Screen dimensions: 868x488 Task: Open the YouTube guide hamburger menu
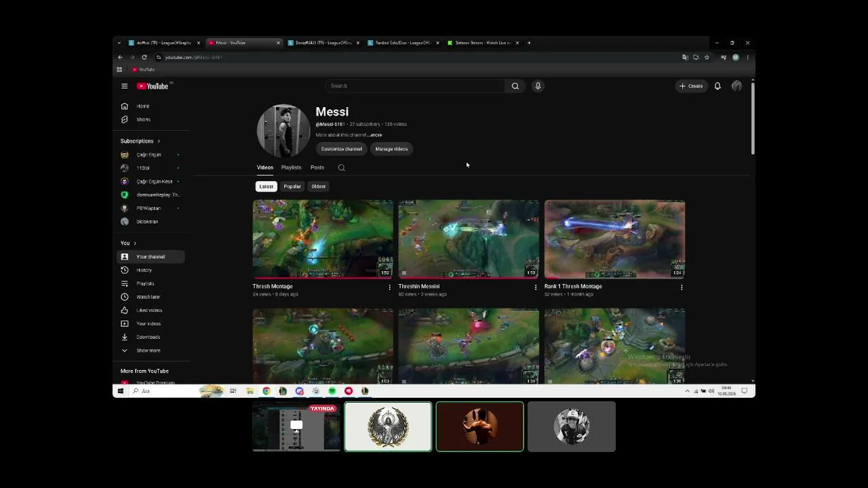(124, 86)
